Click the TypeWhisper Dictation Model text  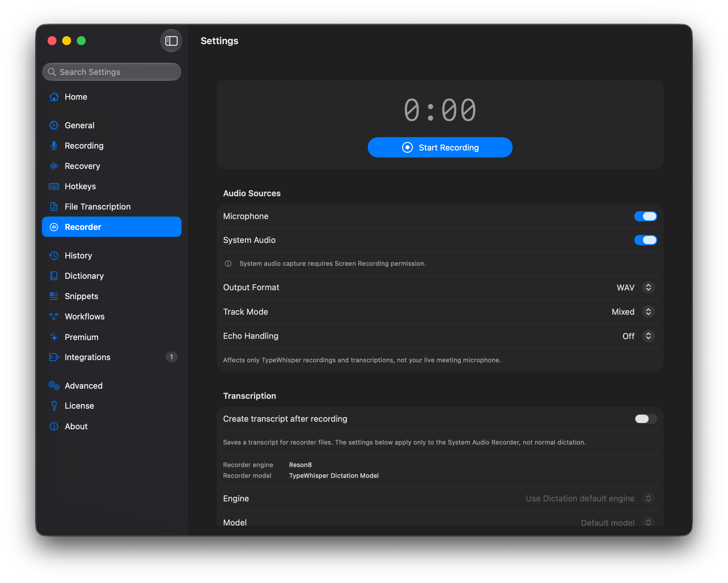334,476
